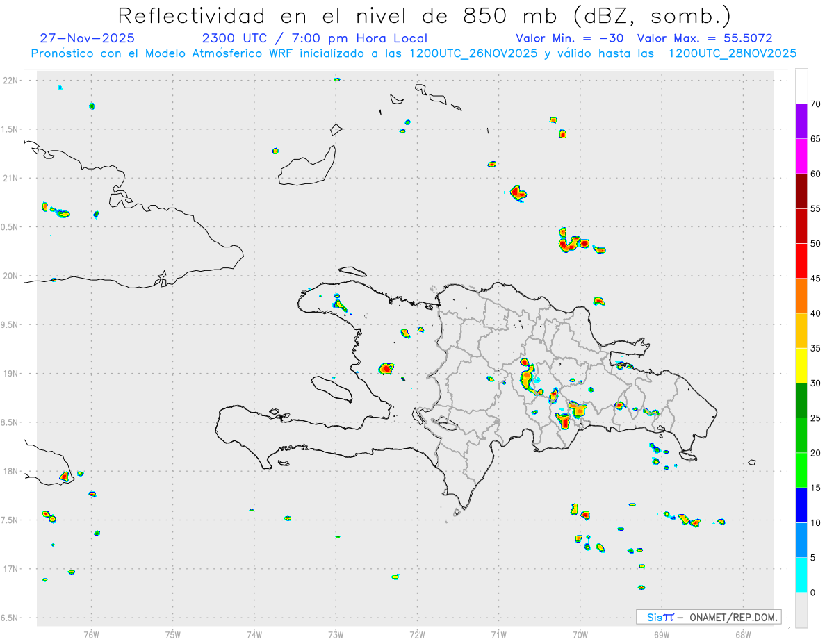Viewport: 834px width, 644px height.
Task: Select the "74W" longitude axis label
Action: (254, 634)
